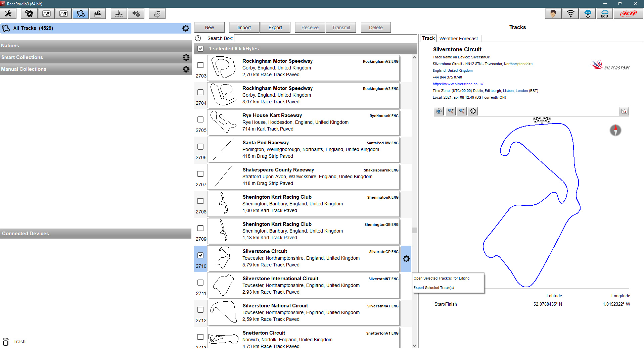Open the WiFi connection icon
644x349 pixels.
coord(570,14)
